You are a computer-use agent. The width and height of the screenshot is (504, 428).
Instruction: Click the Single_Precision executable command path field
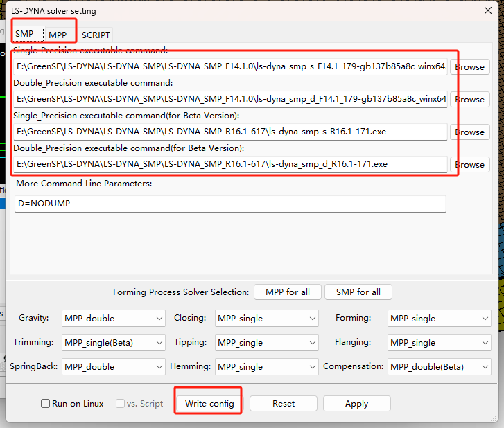coord(231,66)
